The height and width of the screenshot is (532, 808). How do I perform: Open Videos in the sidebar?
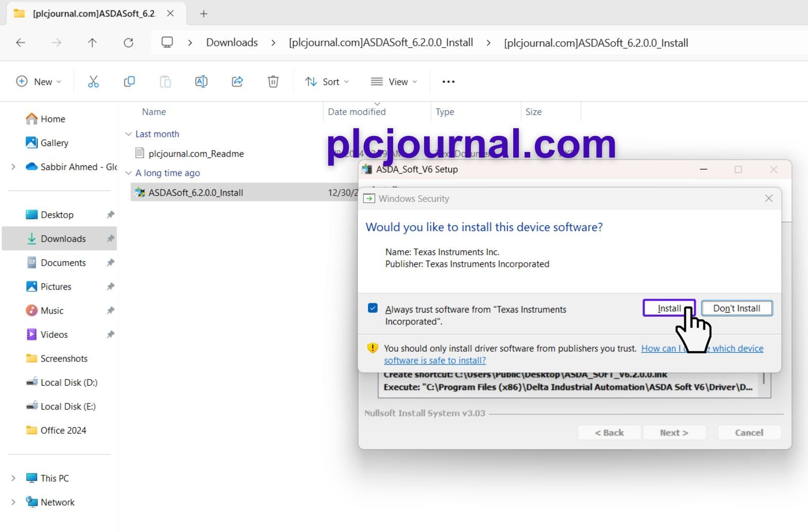pyautogui.click(x=47, y=334)
